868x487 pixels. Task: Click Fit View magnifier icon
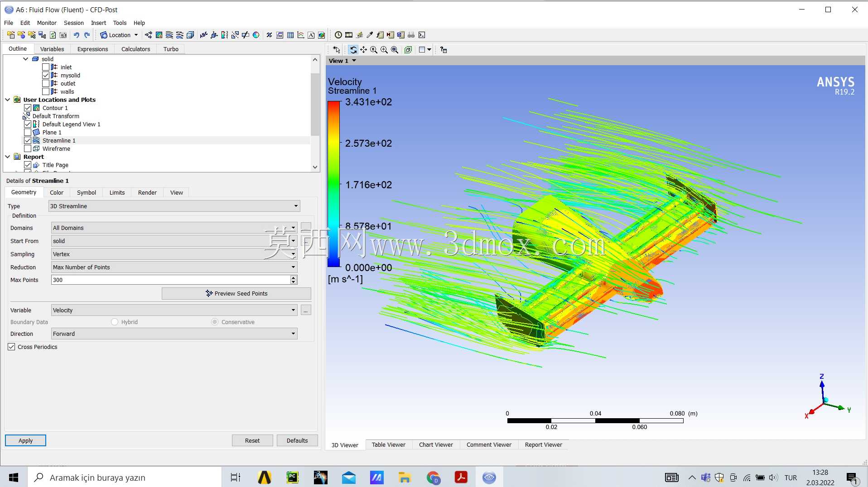coord(395,50)
